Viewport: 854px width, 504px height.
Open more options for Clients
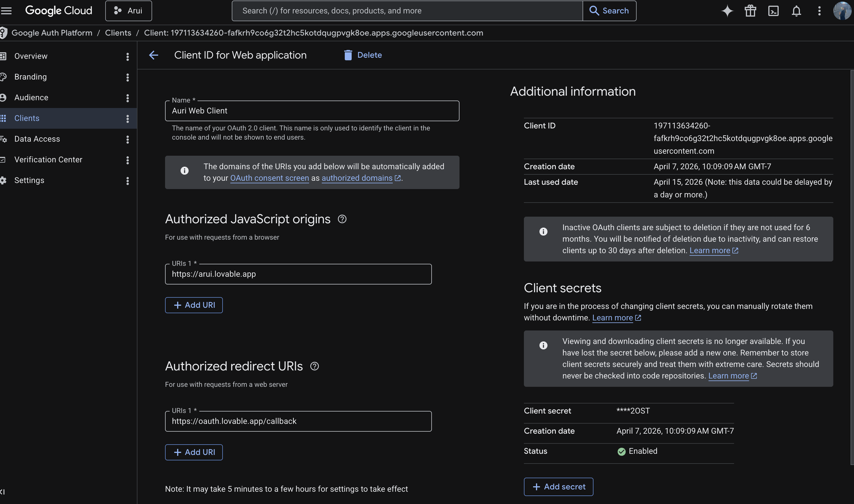tap(127, 119)
